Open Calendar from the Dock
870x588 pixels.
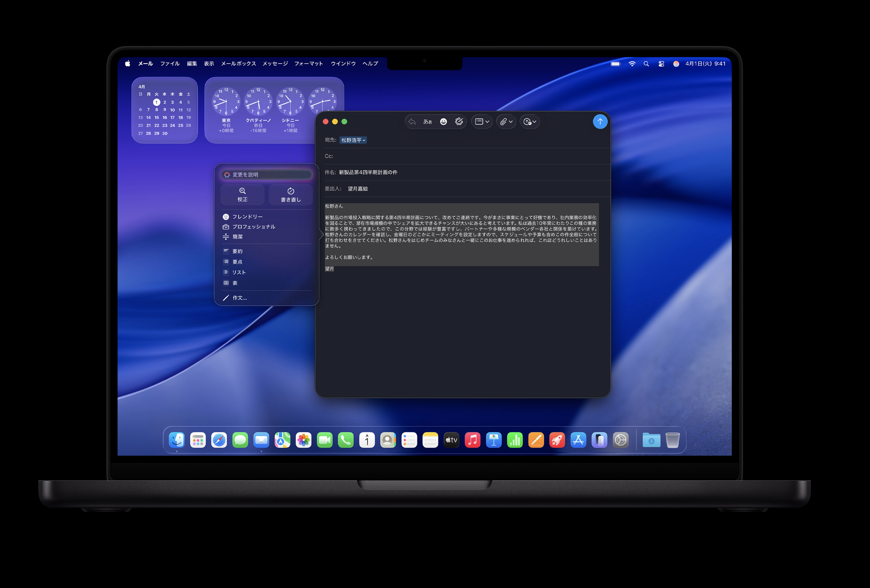coord(367,440)
